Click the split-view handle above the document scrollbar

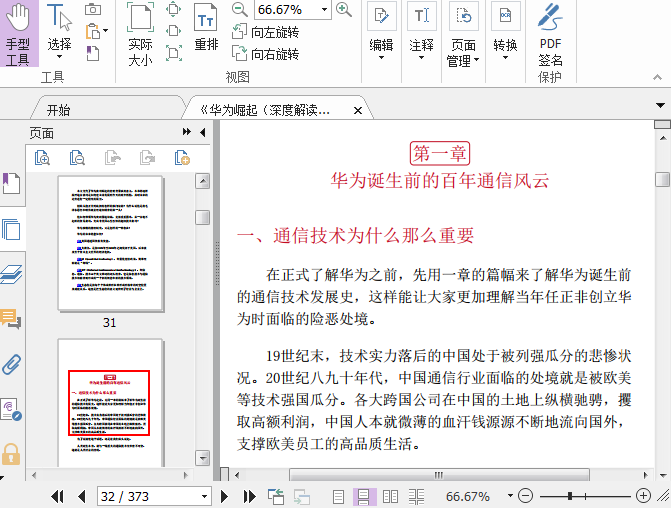pos(662,124)
